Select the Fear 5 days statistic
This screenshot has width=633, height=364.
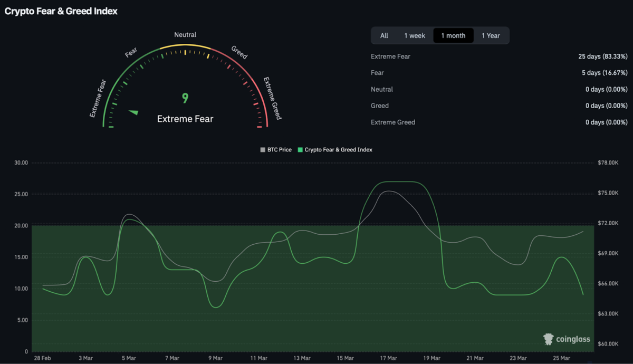pyautogui.click(x=605, y=73)
